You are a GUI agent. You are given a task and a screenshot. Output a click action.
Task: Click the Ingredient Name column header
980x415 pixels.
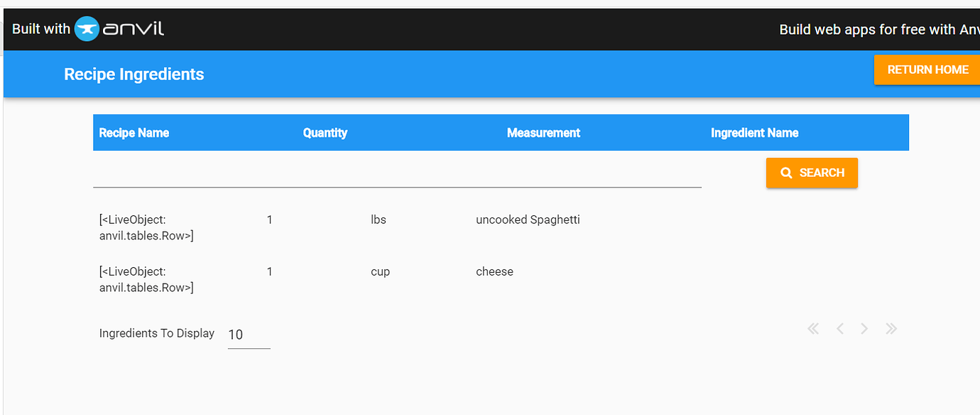[755, 133]
